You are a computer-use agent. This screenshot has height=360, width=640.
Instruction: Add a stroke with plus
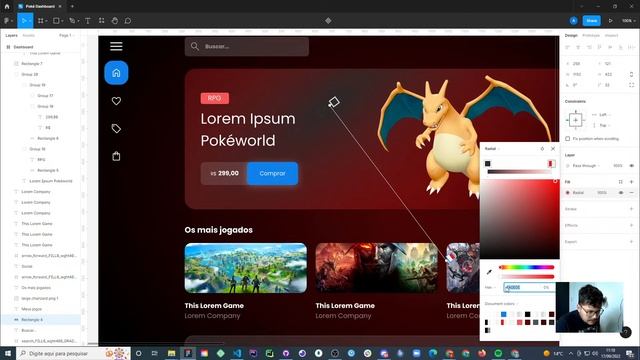tap(631, 209)
